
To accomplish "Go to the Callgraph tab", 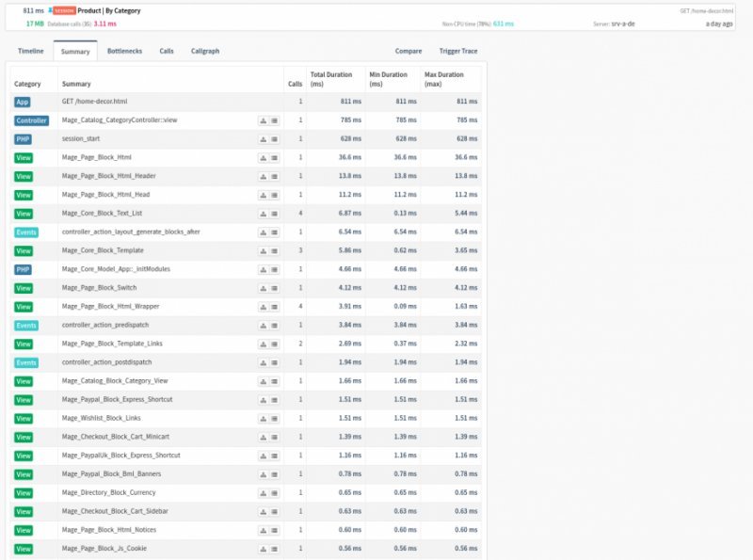I will (x=205, y=51).
